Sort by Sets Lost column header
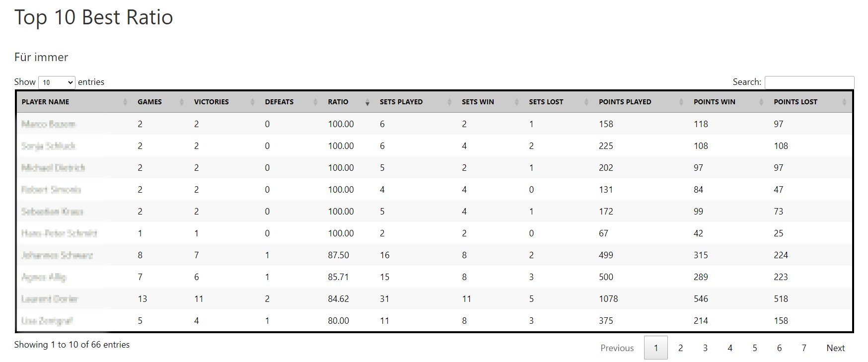The image size is (868, 362). coord(546,102)
